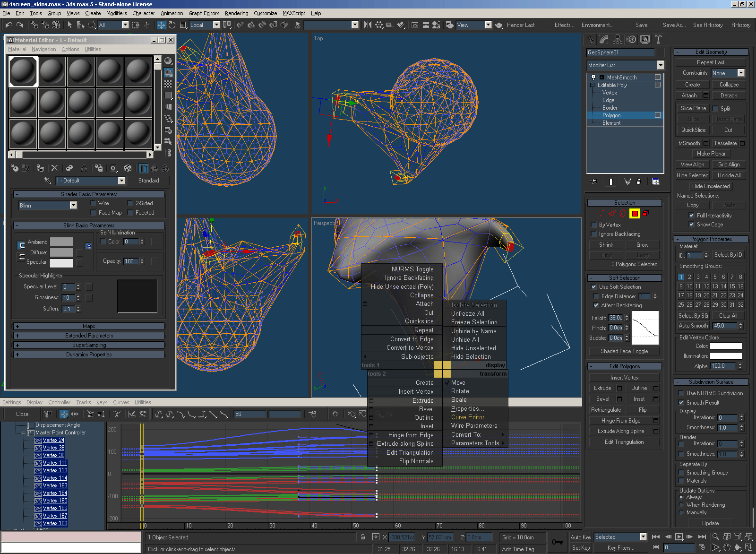
Task: Open the Hierarchy command panel tab
Action: coord(617,39)
